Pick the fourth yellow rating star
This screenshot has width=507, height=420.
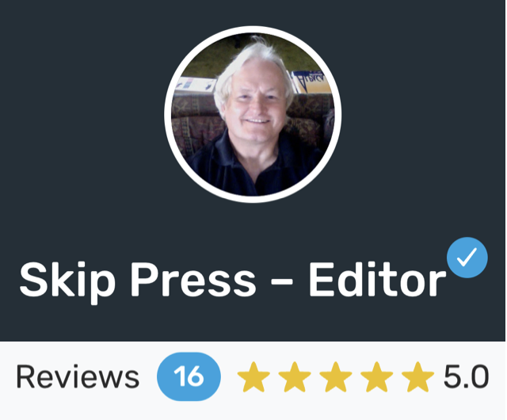377,377
